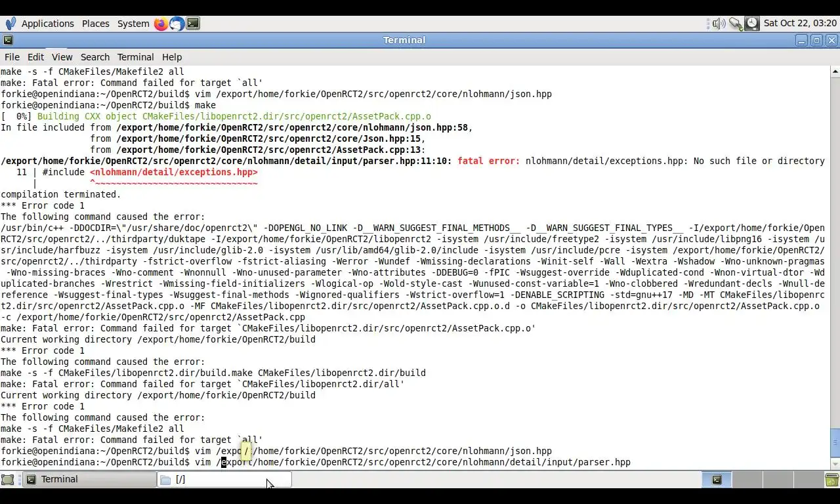840x504 pixels.
Task: Open the Terminal window menu icon
Action: click(x=8, y=40)
